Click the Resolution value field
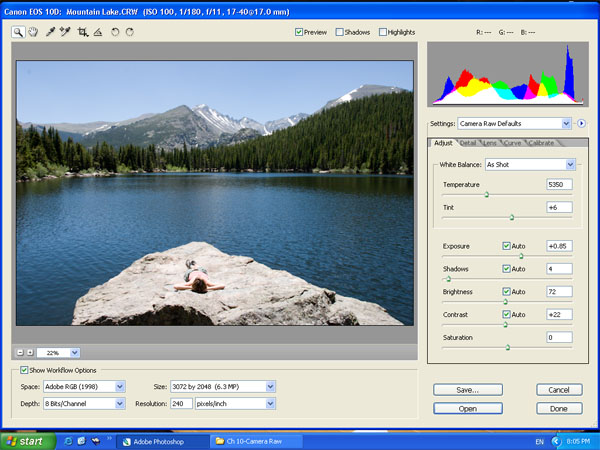 181,403
